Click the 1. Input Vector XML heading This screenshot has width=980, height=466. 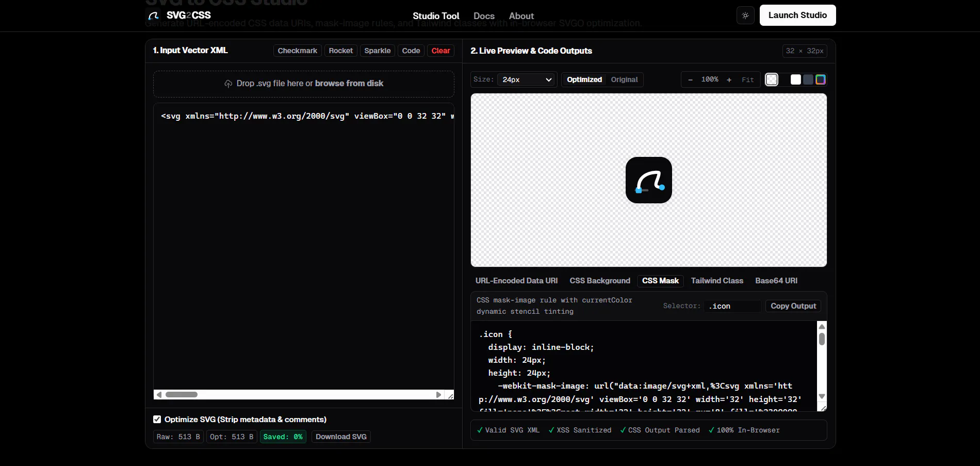190,51
